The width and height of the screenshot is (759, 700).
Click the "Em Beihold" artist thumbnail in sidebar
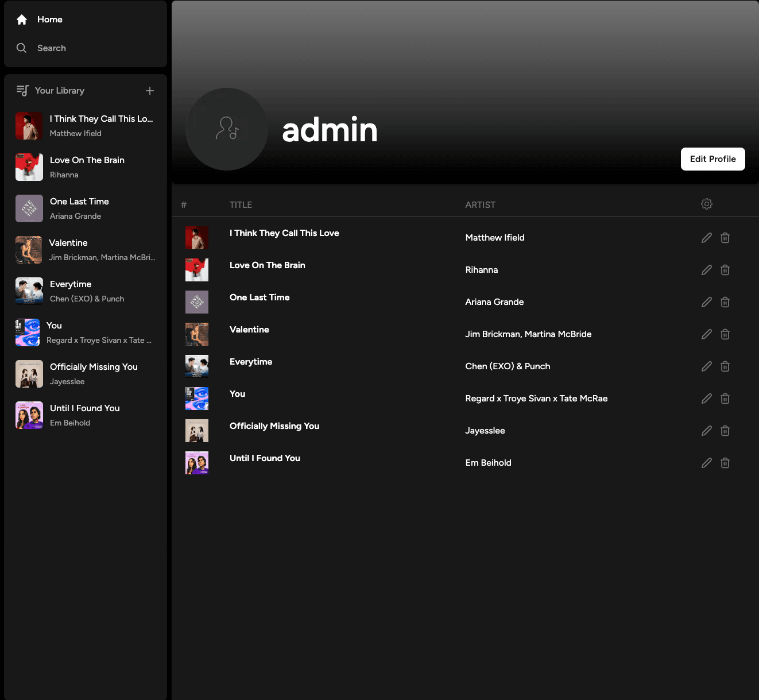click(x=29, y=415)
